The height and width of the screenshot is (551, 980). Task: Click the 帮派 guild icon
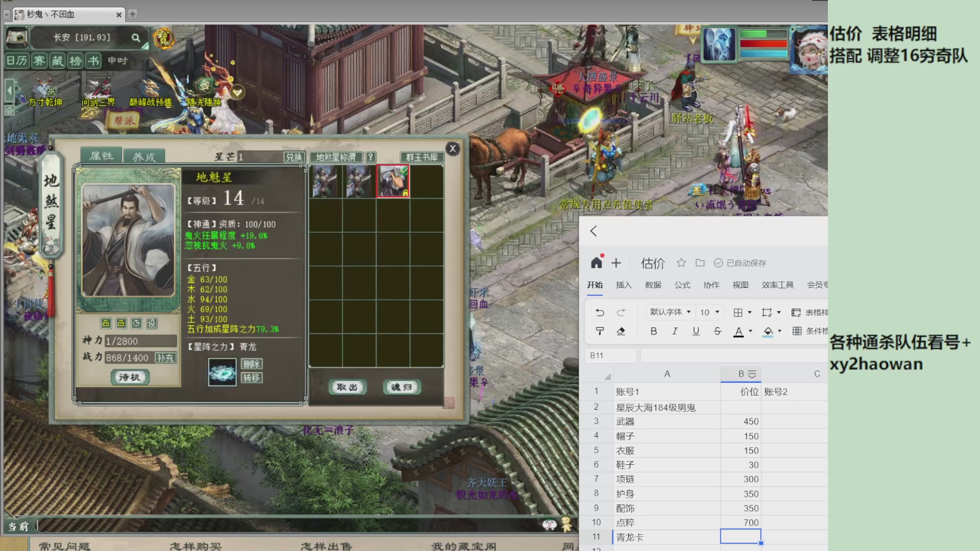pyautogui.click(x=123, y=121)
